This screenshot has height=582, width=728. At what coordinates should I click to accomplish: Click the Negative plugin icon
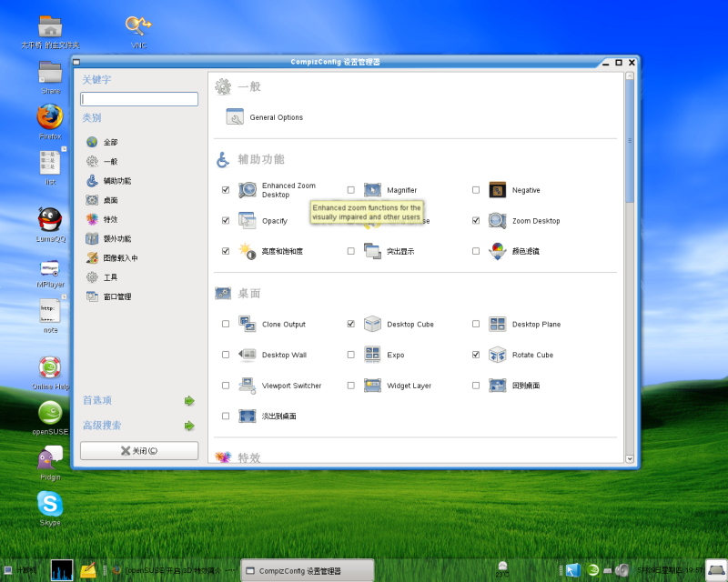[497, 190]
